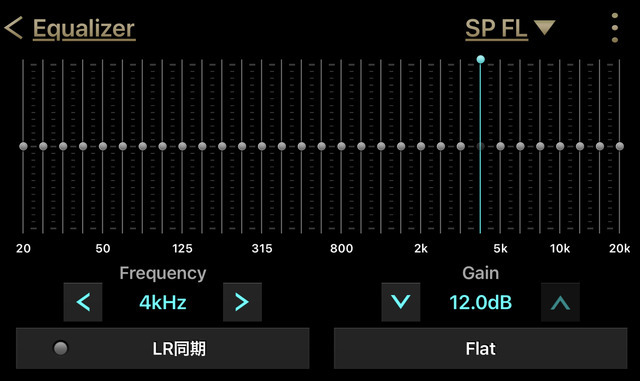Screen dimensions: 640x381
Task: Select the 50 Hz band slider knob
Action: [103, 146]
